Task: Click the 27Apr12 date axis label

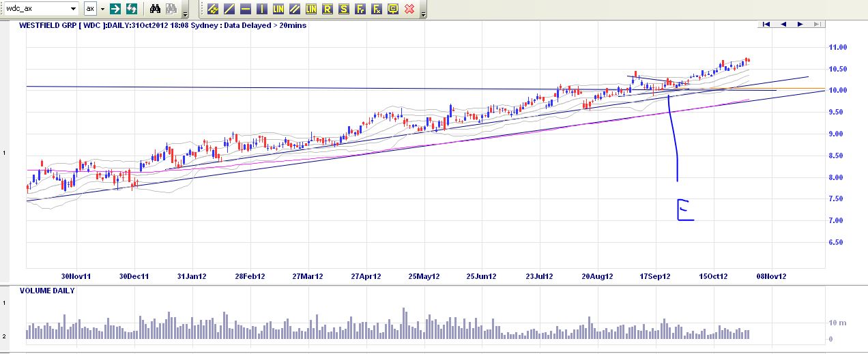Action: [x=366, y=276]
